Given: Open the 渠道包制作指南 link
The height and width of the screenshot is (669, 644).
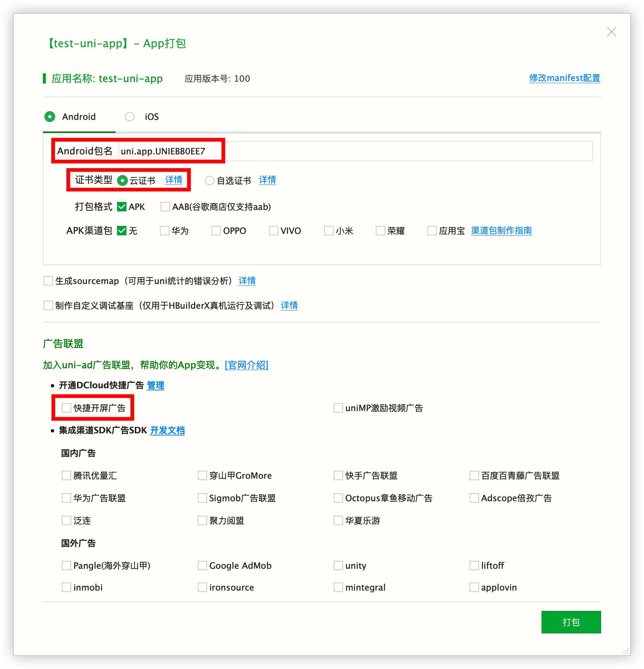Looking at the screenshot, I should pos(501,231).
